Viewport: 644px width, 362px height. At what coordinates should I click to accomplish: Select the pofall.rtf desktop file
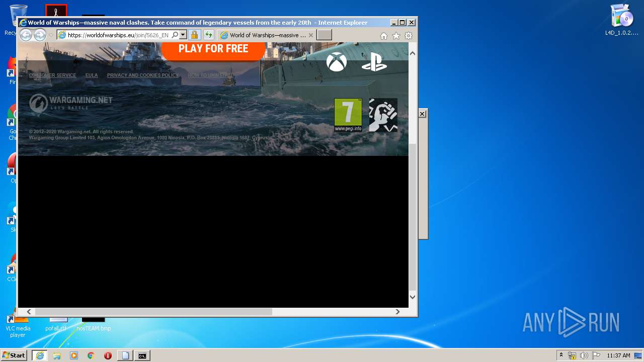(x=56, y=324)
